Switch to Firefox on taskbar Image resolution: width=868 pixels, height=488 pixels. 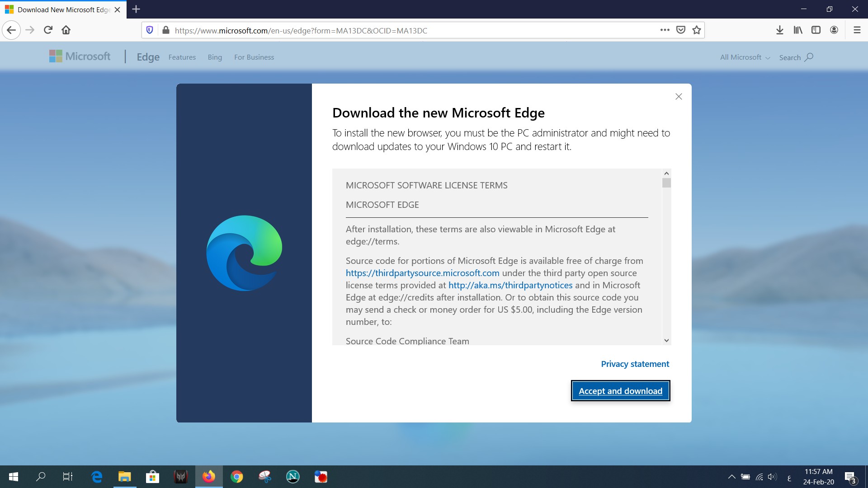pos(209,477)
